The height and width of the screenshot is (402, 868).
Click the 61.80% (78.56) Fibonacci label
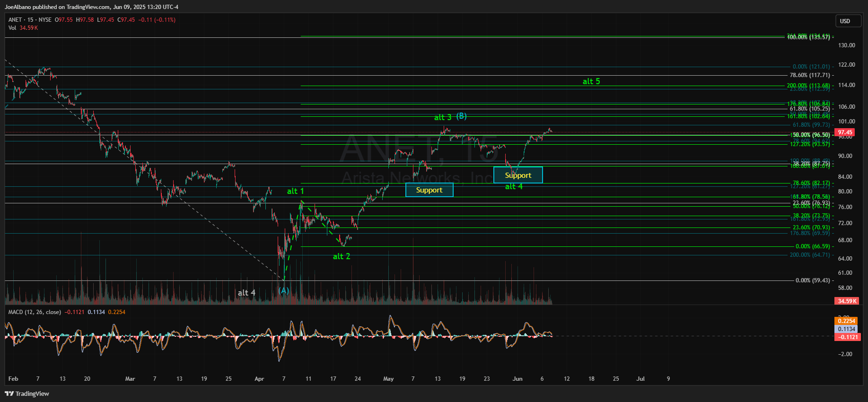coord(811,197)
